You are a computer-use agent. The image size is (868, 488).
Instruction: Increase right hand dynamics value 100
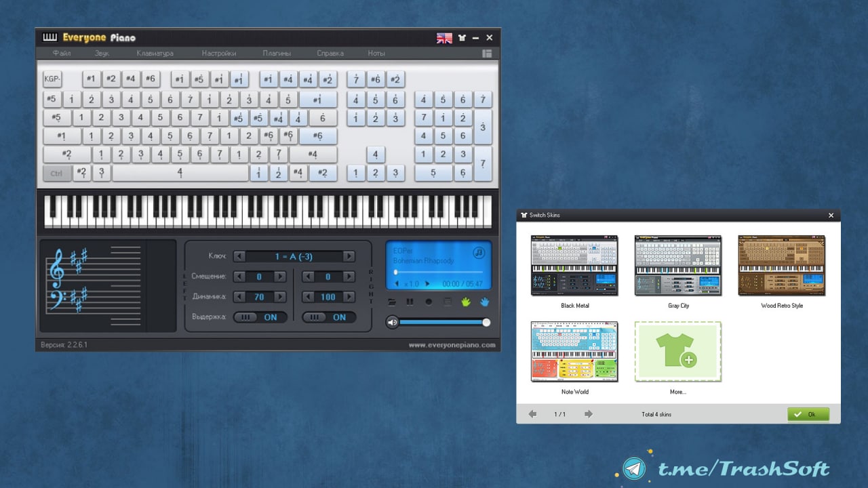[x=349, y=297]
